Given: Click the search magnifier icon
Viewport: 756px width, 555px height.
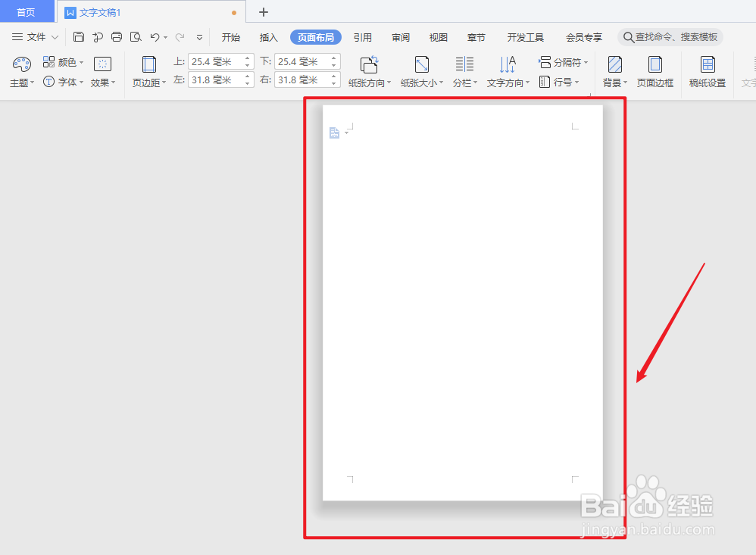Looking at the screenshot, I should coord(628,37).
